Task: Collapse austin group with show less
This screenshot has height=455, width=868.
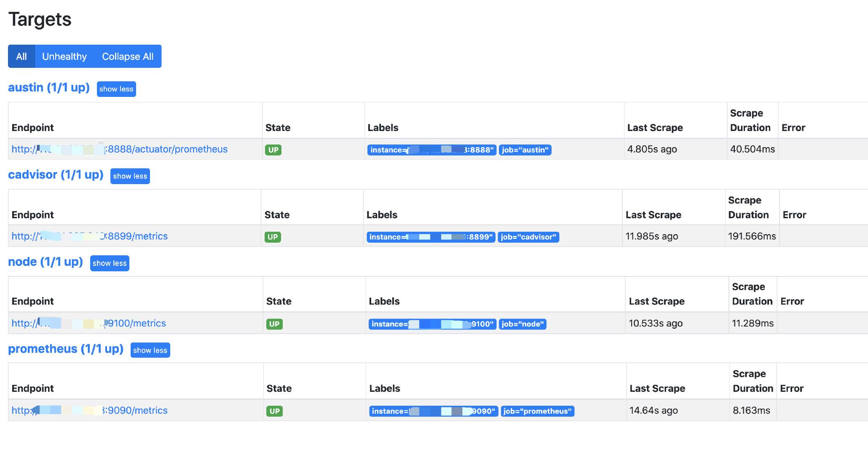Action: (116, 89)
